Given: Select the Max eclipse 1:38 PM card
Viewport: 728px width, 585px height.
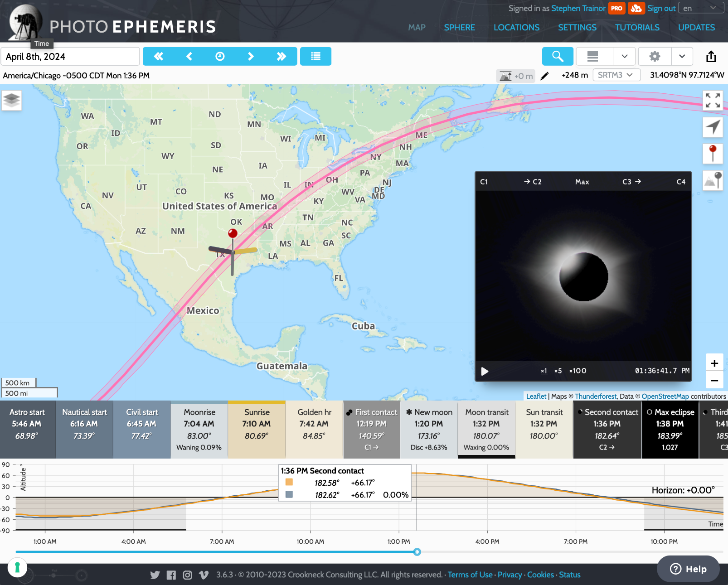Looking at the screenshot, I should pos(670,429).
